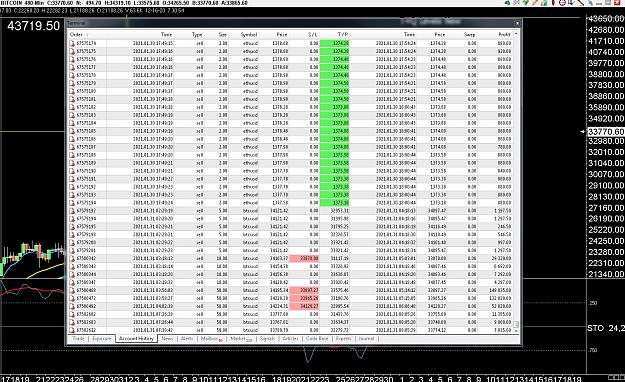The height and width of the screenshot is (382, 625).
Task: Click the scroll-down arrow at the history list bottom
Action: 516,331
